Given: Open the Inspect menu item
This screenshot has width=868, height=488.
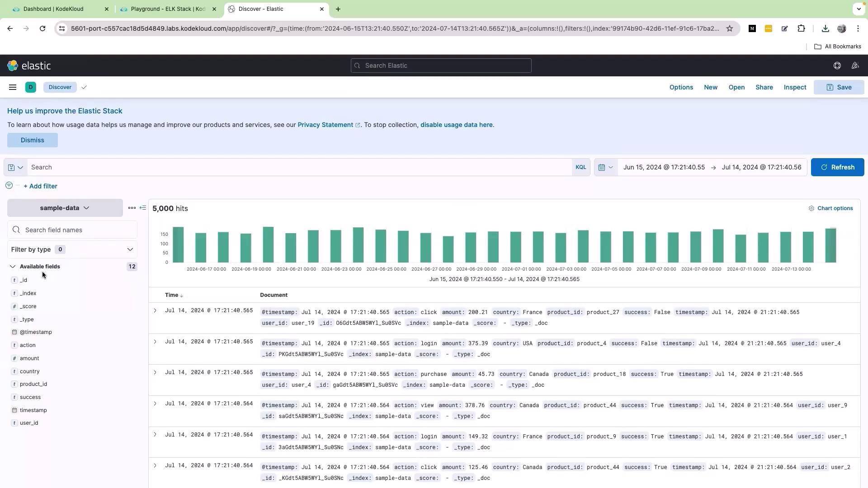Looking at the screenshot, I should coord(795,87).
